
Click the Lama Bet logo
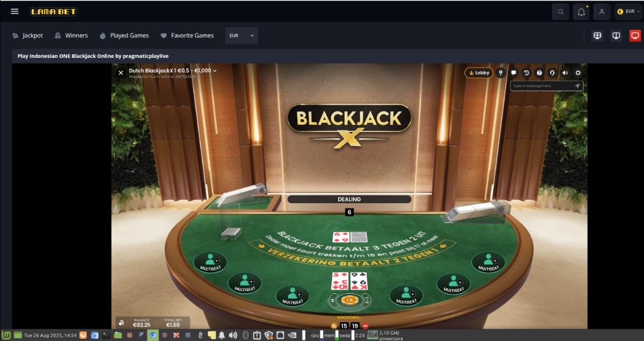point(54,11)
